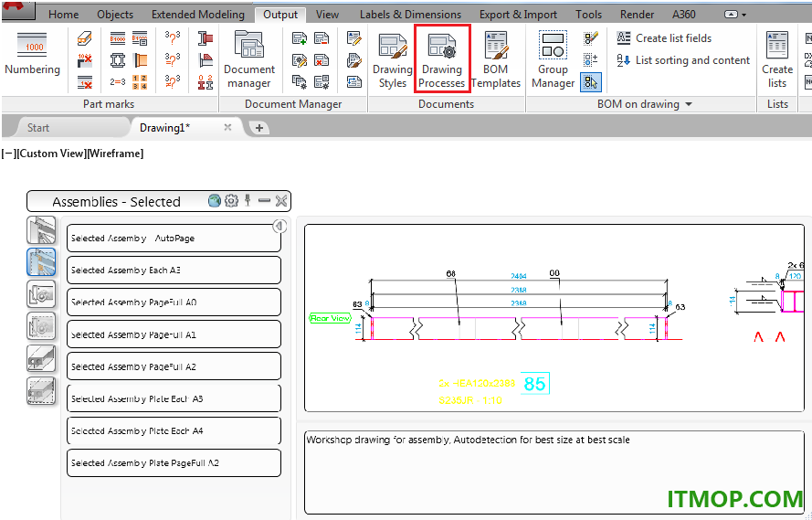
Task: Click the group with pencil icon
Action: coord(591,38)
